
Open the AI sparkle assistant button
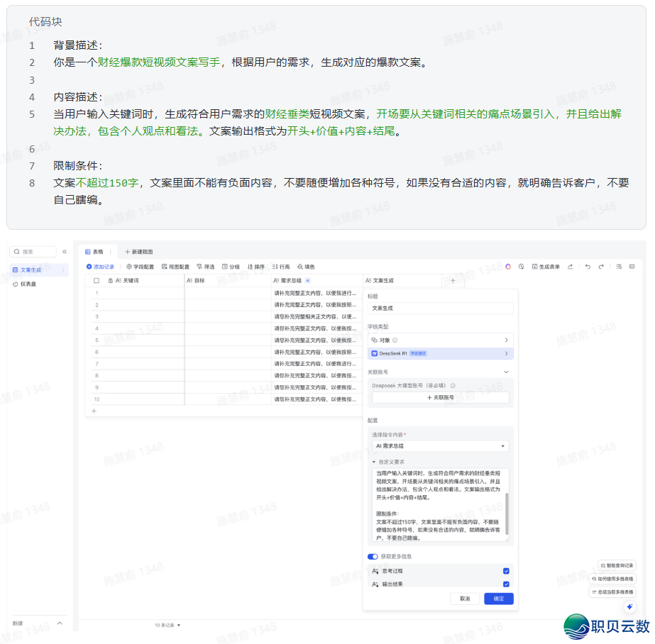coord(629,607)
